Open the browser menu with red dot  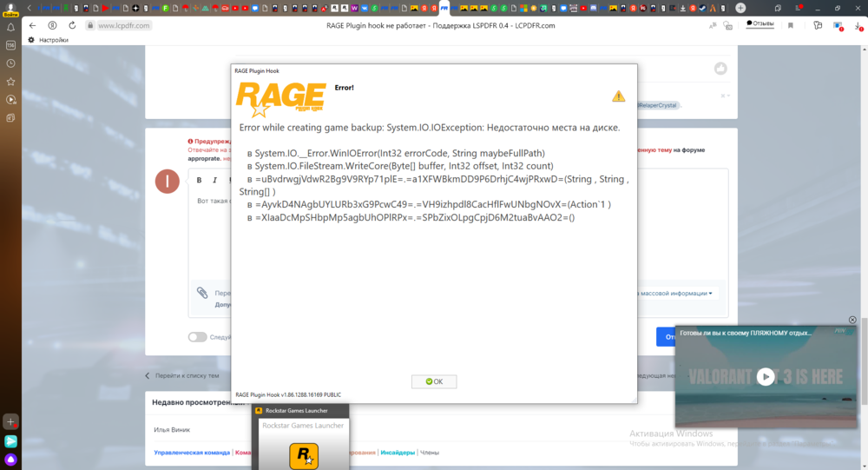799,8
